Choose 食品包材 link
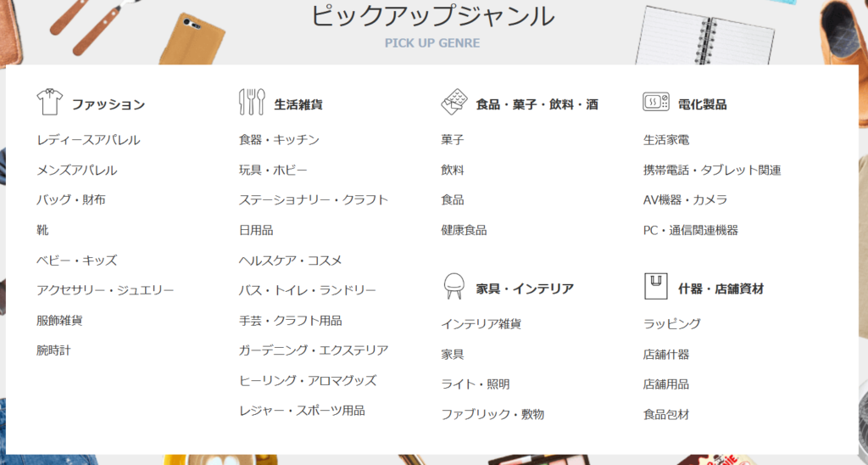Viewport: 868px width, 465px height. [x=666, y=415]
